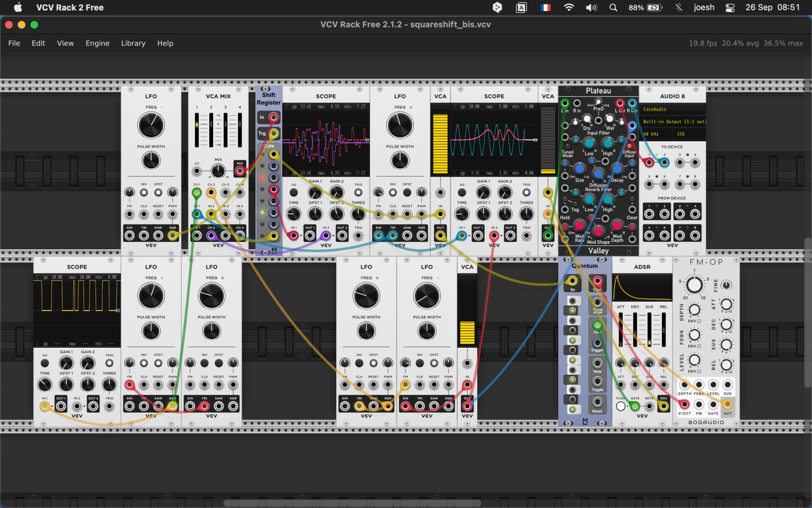
Task: Select Audio 8 From Device output 5 jack
Action: [x=650, y=235]
